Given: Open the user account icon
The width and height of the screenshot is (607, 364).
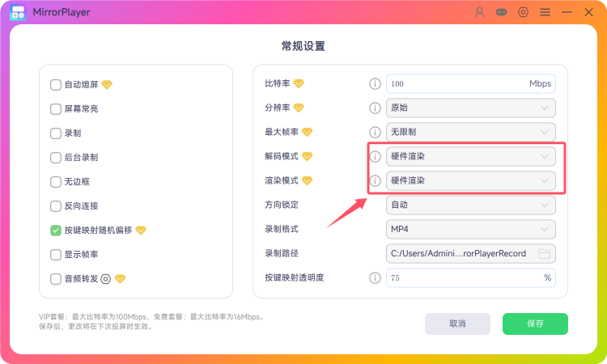Looking at the screenshot, I should 480,12.
